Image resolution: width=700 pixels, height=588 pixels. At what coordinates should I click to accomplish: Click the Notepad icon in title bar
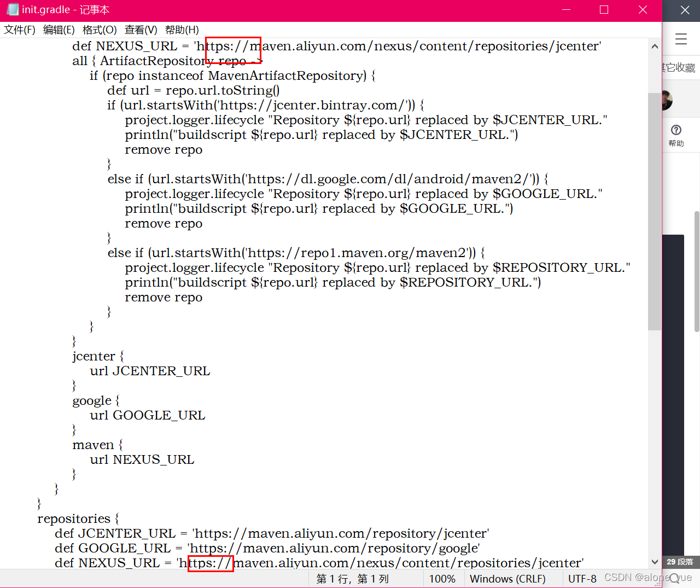12,10
